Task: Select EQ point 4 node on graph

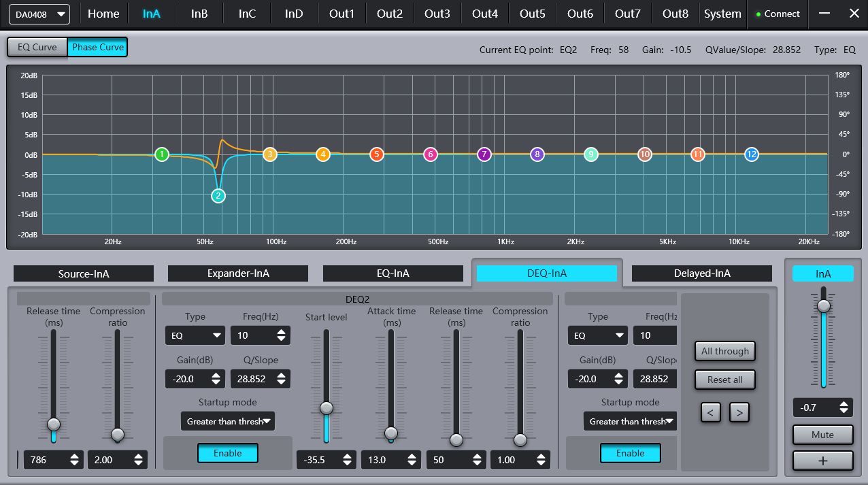Action: (323, 154)
